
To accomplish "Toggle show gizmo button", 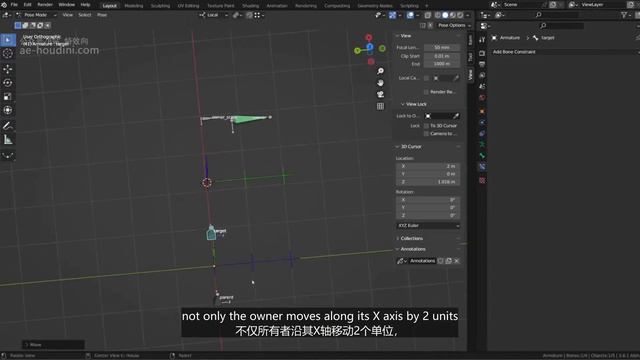I will click(x=392, y=15).
